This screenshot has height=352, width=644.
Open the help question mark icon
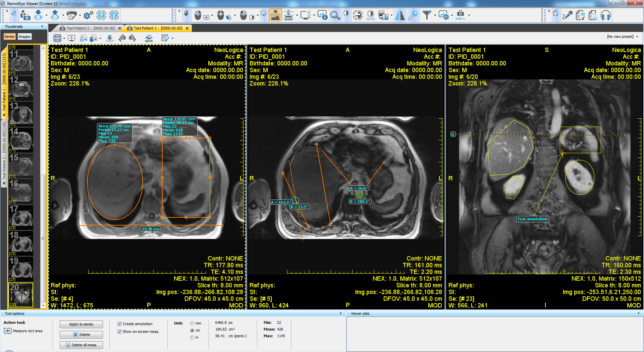tap(101, 15)
